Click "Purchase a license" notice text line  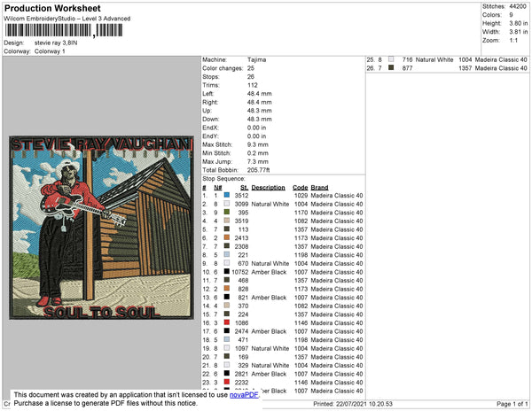106,403
